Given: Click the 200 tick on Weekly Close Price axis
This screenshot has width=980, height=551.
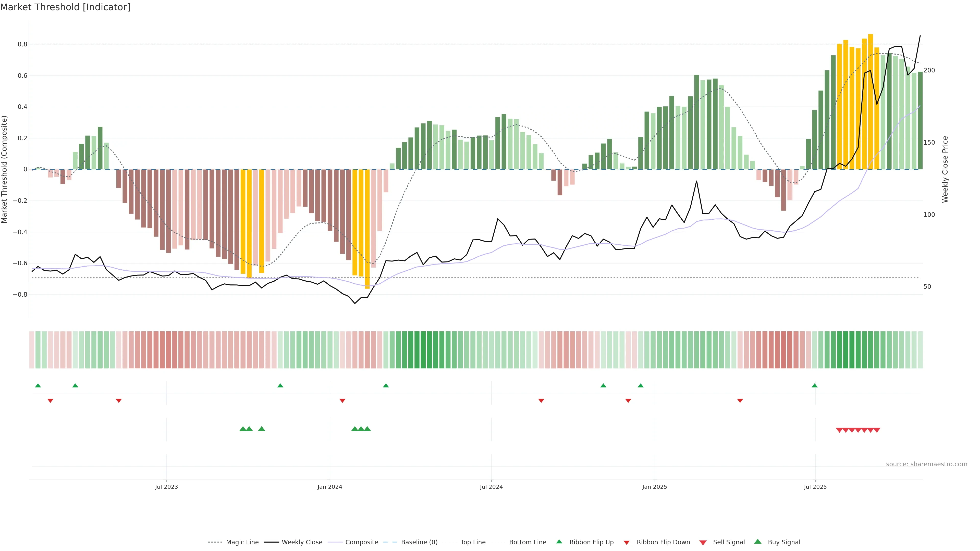Looking at the screenshot, I should [x=929, y=70].
